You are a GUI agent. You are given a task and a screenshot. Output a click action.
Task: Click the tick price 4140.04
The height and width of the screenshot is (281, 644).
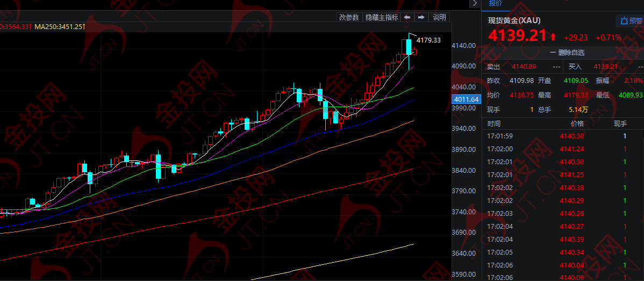tap(572, 265)
